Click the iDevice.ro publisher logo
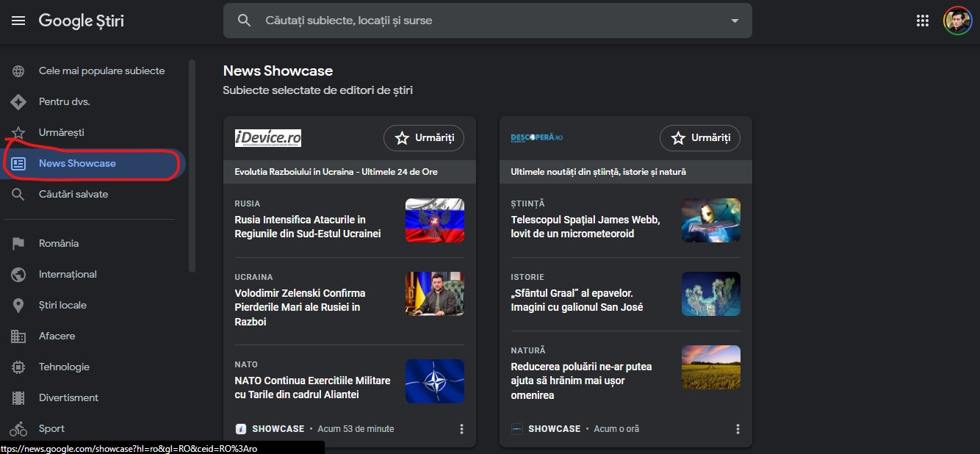The image size is (980, 454). click(x=268, y=138)
